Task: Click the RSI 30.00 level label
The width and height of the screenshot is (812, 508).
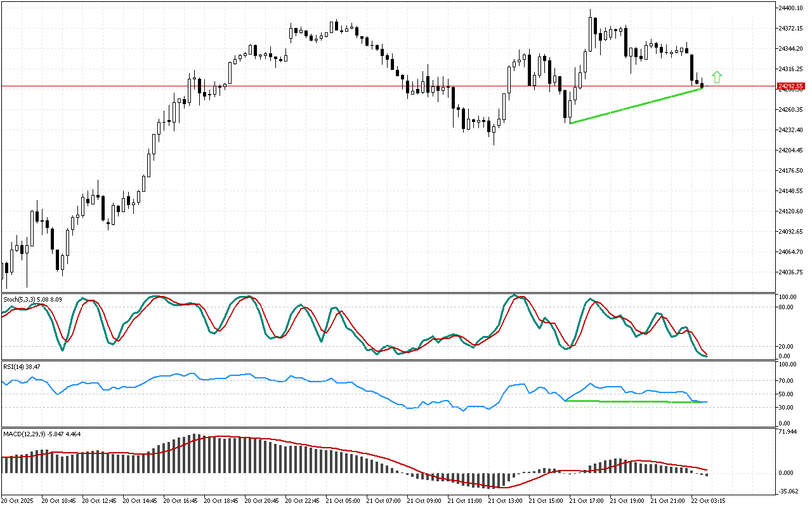Action: click(787, 407)
